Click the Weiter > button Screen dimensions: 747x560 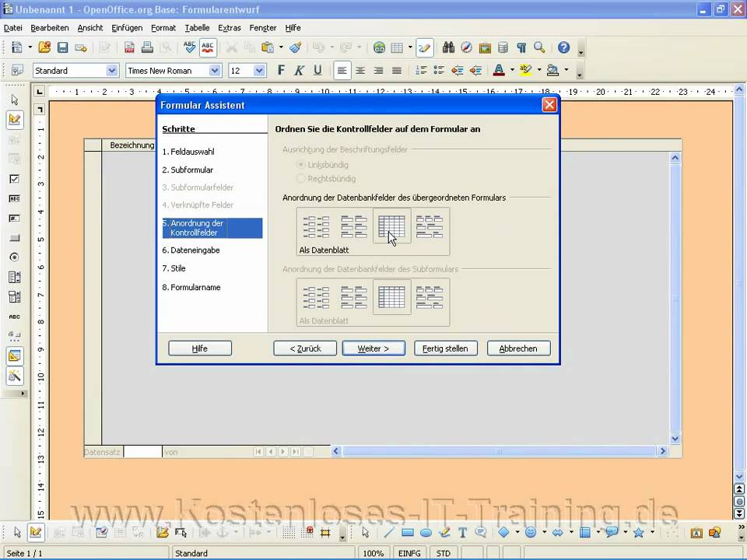point(373,348)
